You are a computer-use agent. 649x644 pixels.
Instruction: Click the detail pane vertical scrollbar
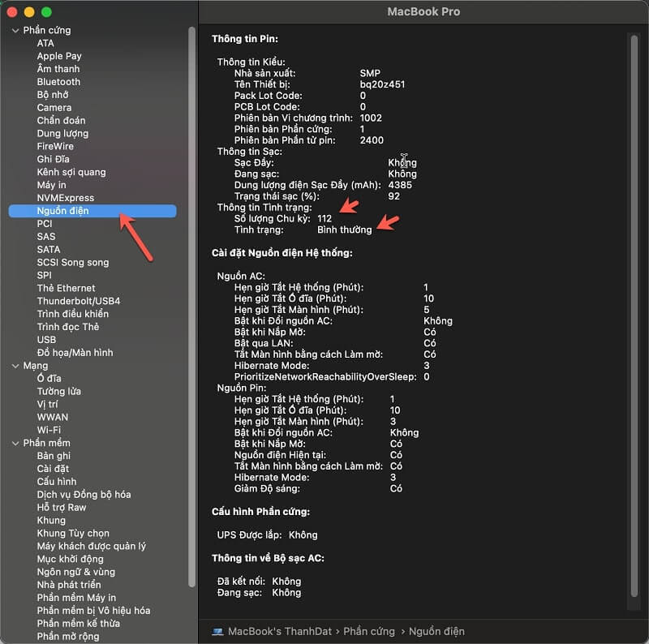point(634,316)
